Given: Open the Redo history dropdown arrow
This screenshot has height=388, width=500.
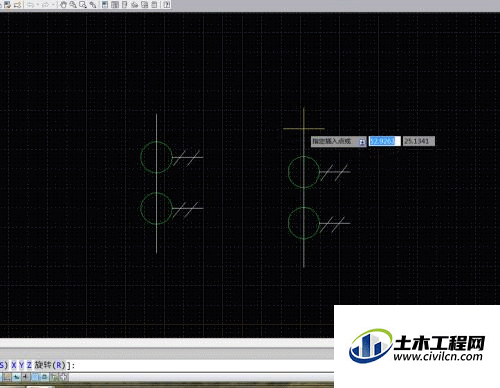Looking at the screenshot, I should (53, 5).
